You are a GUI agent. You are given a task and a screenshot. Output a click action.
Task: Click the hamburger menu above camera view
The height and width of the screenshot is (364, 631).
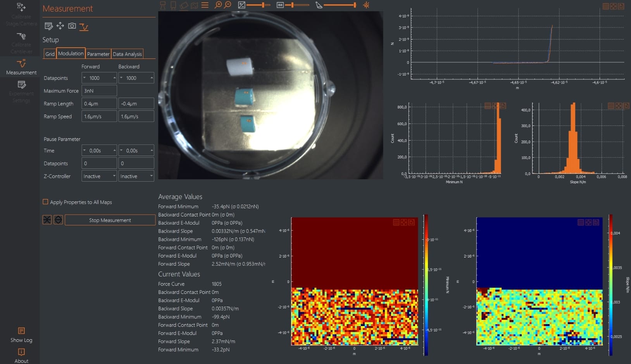tap(205, 5)
